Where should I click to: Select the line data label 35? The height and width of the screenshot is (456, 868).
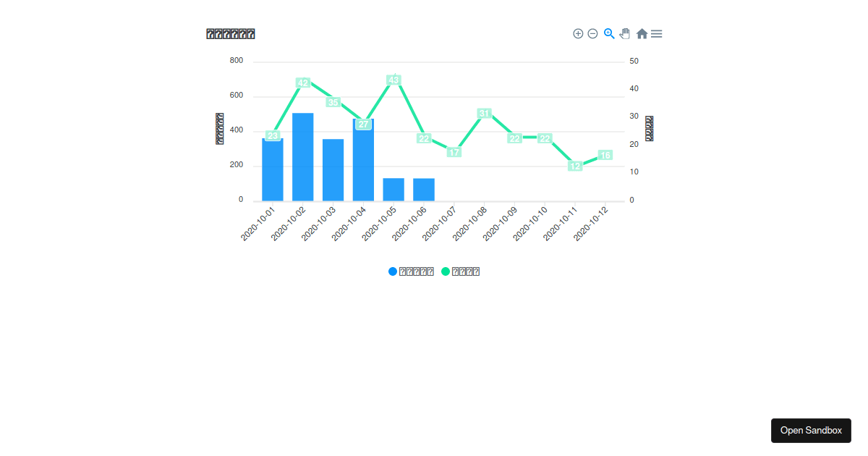(x=333, y=102)
